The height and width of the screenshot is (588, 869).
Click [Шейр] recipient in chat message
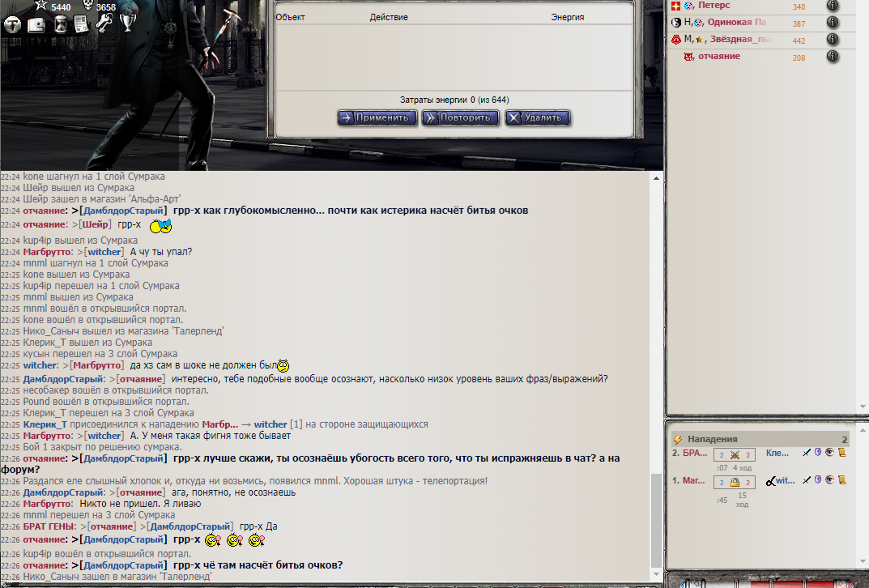click(x=96, y=224)
